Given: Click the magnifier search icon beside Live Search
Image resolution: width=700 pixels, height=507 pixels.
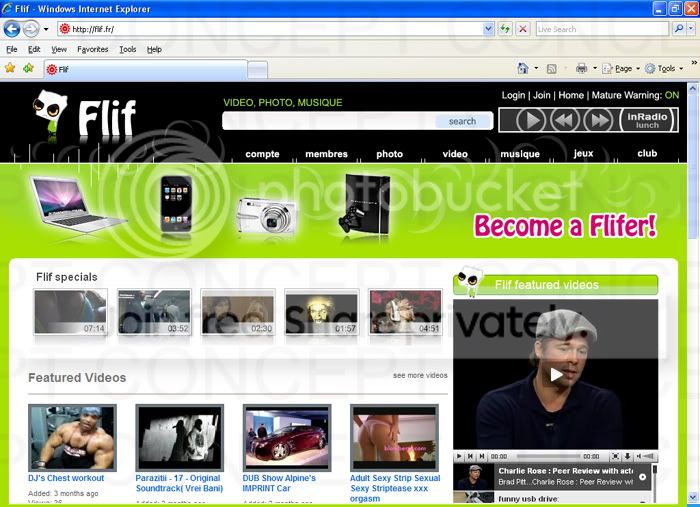Looking at the screenshot, I should tap(679, 29).
